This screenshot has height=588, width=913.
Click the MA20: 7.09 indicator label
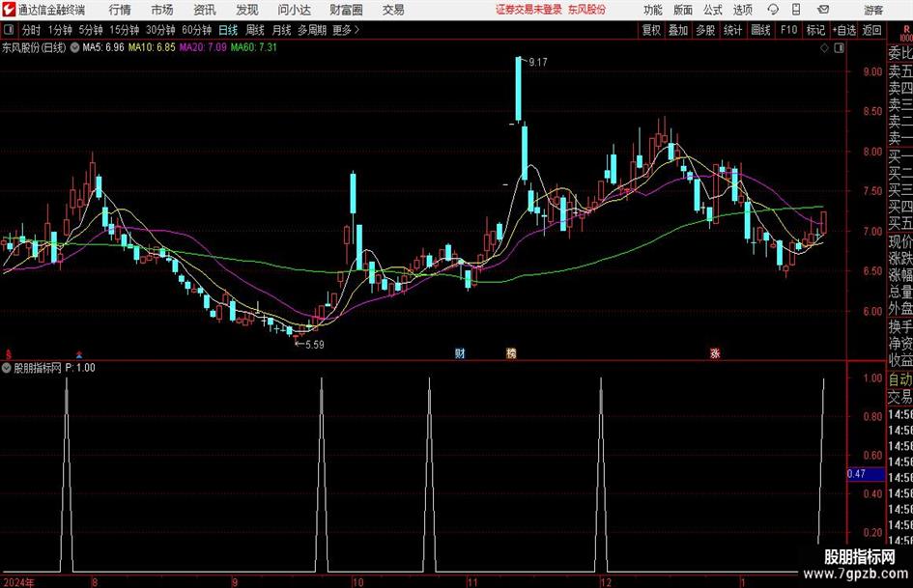click(x=203, y=47)
